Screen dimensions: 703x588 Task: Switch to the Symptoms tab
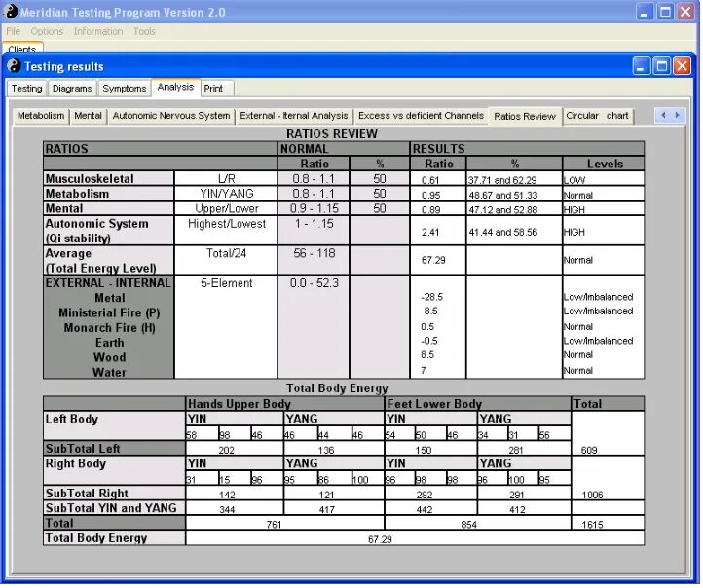coord(125,89)
